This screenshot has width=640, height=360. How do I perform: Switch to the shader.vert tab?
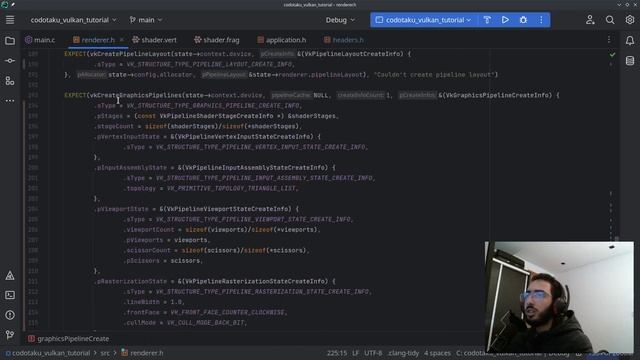tap(154, 40)
